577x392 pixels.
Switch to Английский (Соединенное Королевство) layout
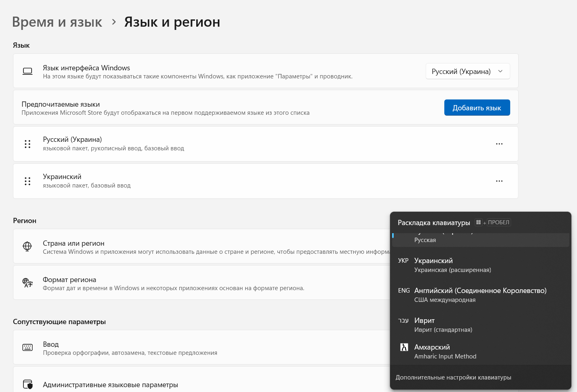[x=481, y=295]
